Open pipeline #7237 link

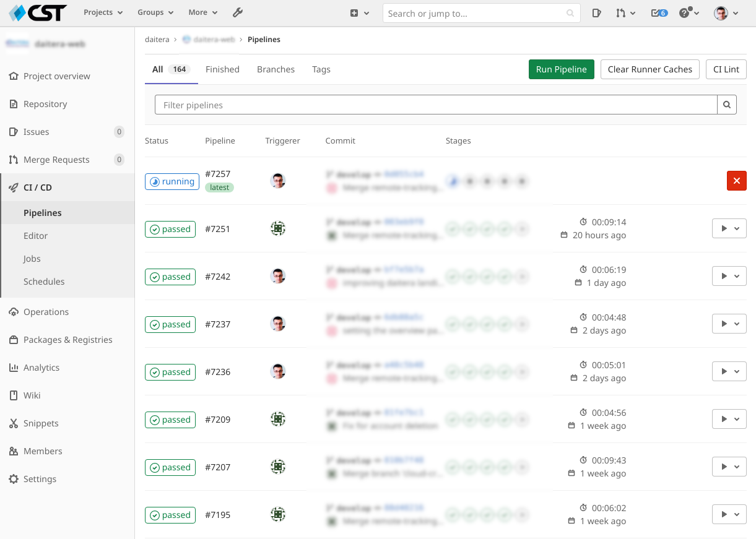(x=217, y=324)
